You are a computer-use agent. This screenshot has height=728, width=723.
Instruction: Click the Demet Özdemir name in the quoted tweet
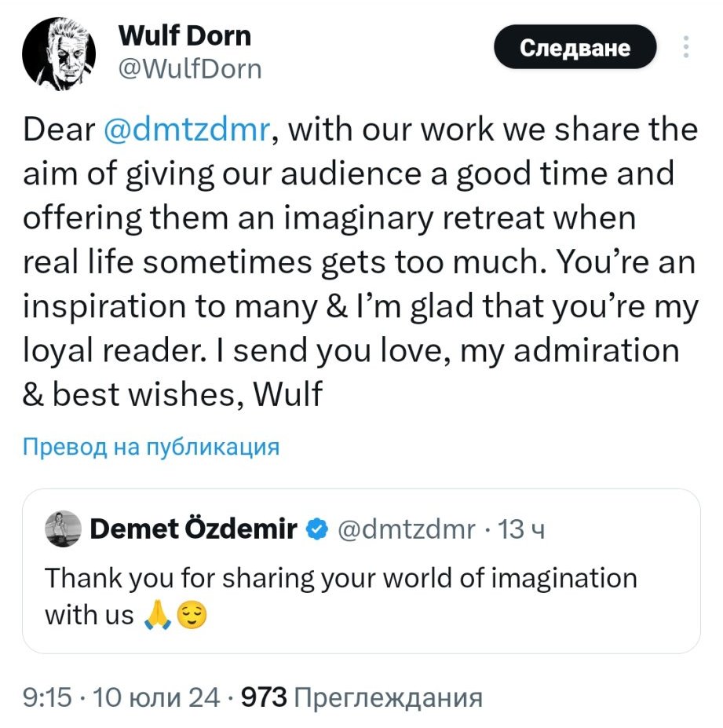[x=193, y=529]
